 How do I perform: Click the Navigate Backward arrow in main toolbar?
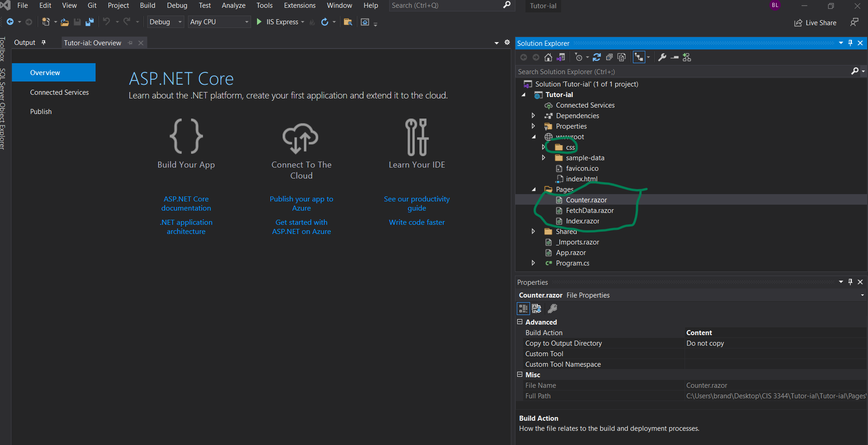pos(10,22)
